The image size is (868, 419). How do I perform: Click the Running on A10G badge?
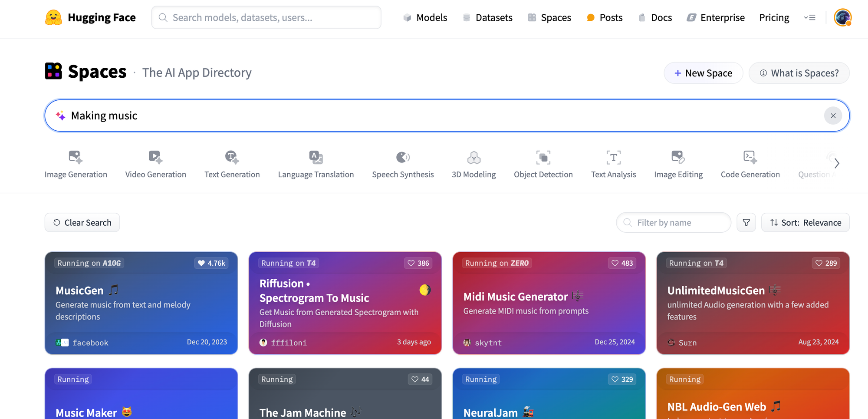tap(89, 263)
